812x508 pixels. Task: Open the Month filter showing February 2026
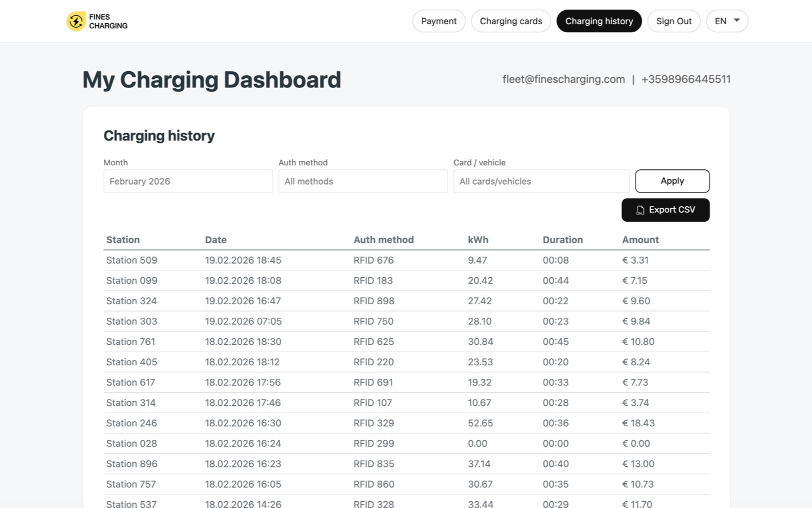point(187,181)
